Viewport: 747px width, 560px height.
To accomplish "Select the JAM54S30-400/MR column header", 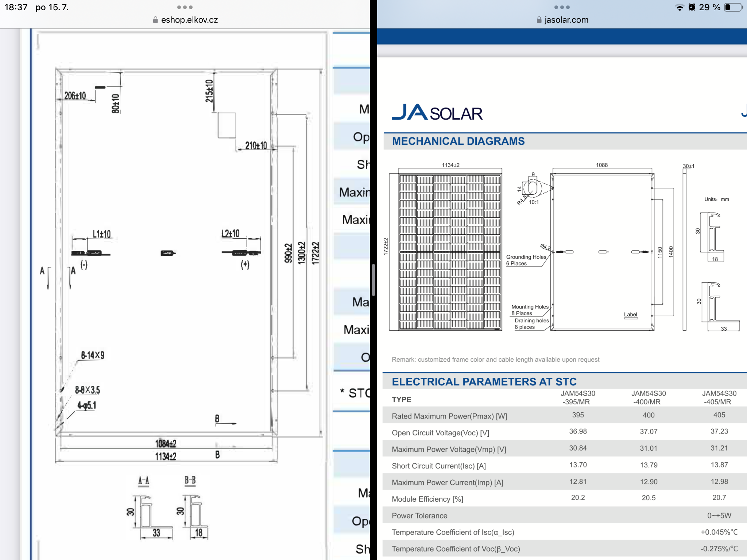I will [x=649, y=398].
